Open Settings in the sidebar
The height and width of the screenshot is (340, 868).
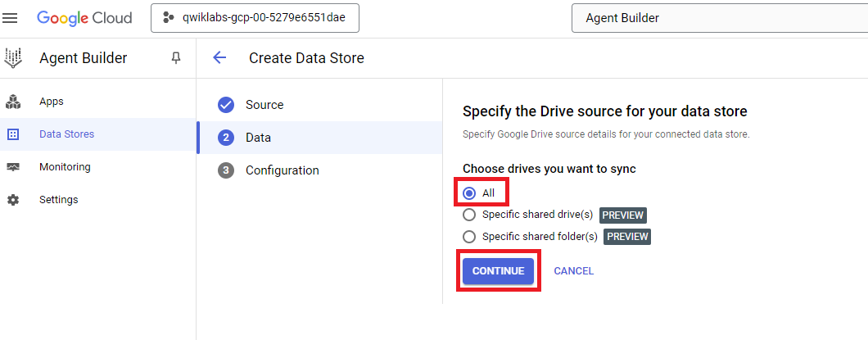pyautogui.click(x=59, y=200)
